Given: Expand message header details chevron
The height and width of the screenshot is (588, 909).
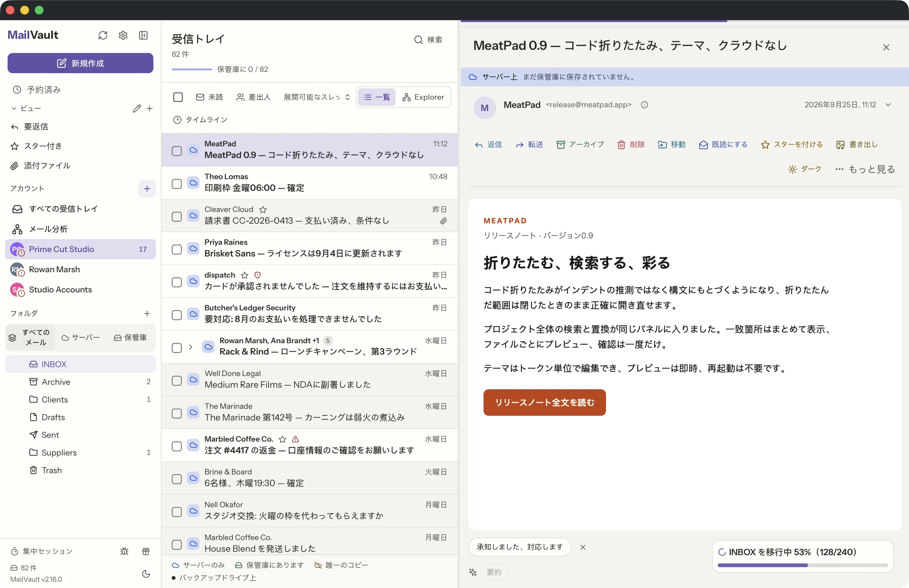Looking at the screenshot, I should click(x=888, y=105).
